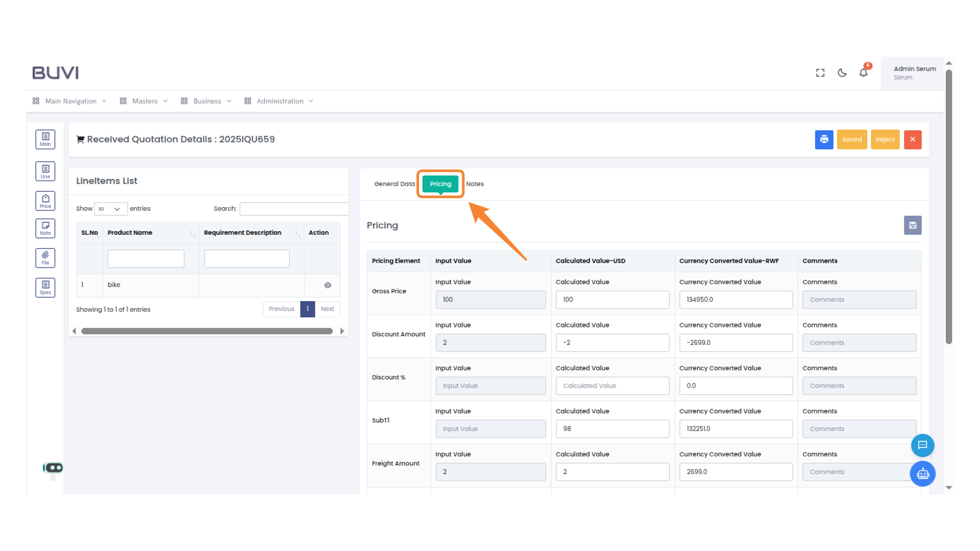Image resolution: width=980 pixels, height=551 pixels.
Task: Open the Main sidebar icon
Action: (x=45, y=139)
